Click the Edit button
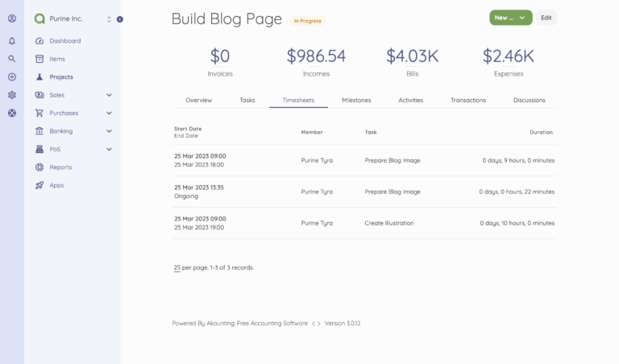 (546, 18)
